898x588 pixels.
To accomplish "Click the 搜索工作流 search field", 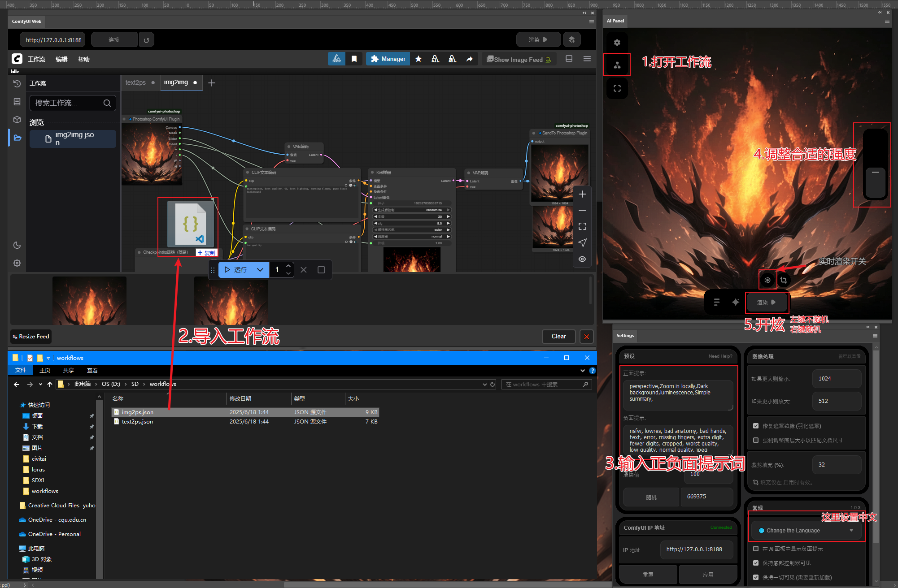I will point(73,103).
